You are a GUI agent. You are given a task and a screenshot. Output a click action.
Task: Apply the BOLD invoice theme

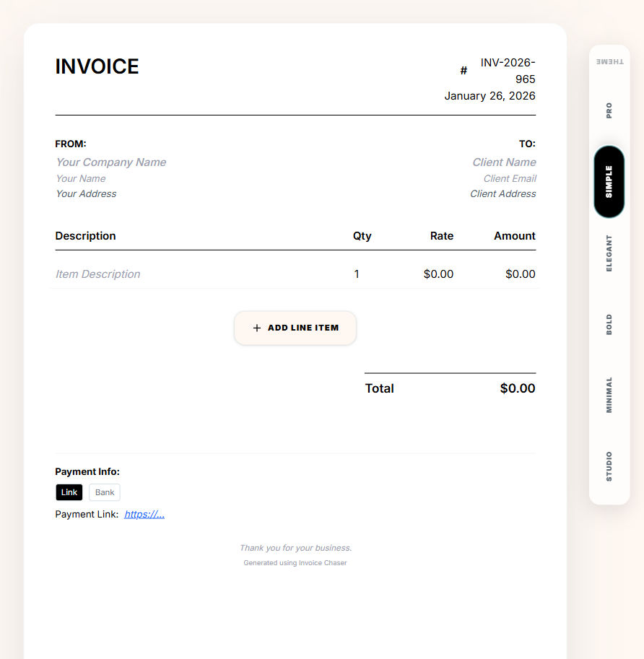click(x=609, y=324)
